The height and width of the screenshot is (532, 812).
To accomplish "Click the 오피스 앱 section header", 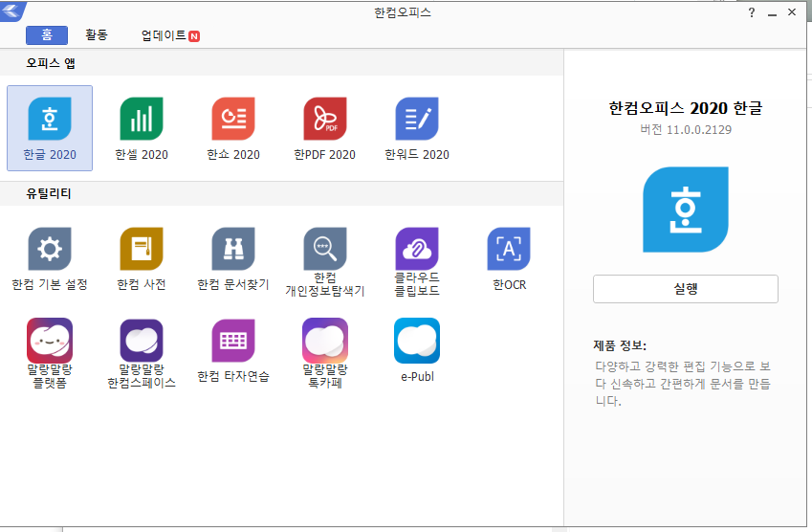I will tap(51, 63).
